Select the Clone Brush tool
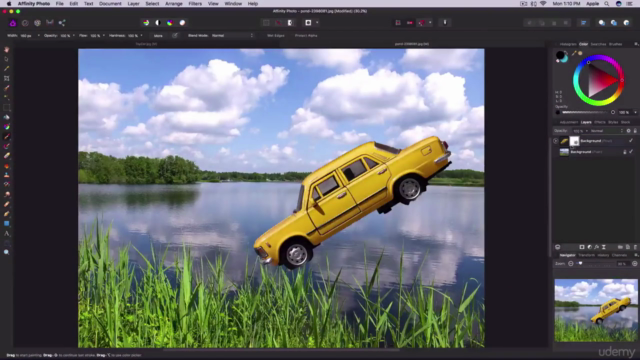The width and height of the screenshot is (640, 360). pyautogui.click(x=7, y=175)
